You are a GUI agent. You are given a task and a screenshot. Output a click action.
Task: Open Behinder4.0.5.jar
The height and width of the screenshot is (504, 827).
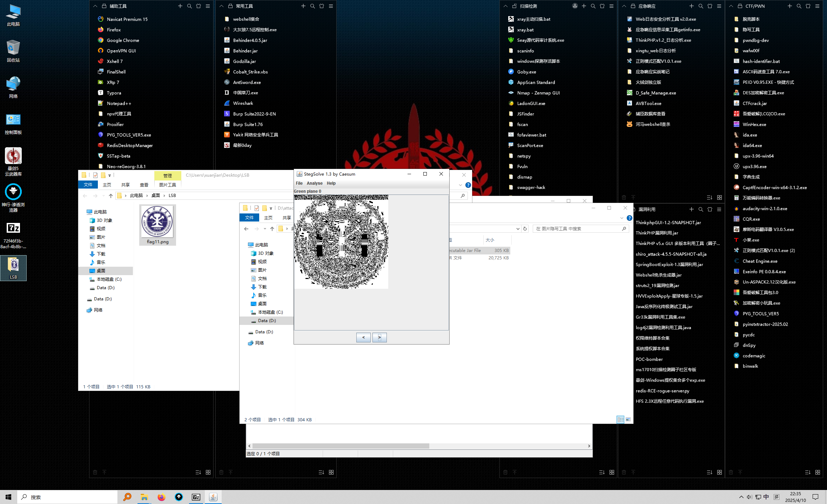pos(250,40)
